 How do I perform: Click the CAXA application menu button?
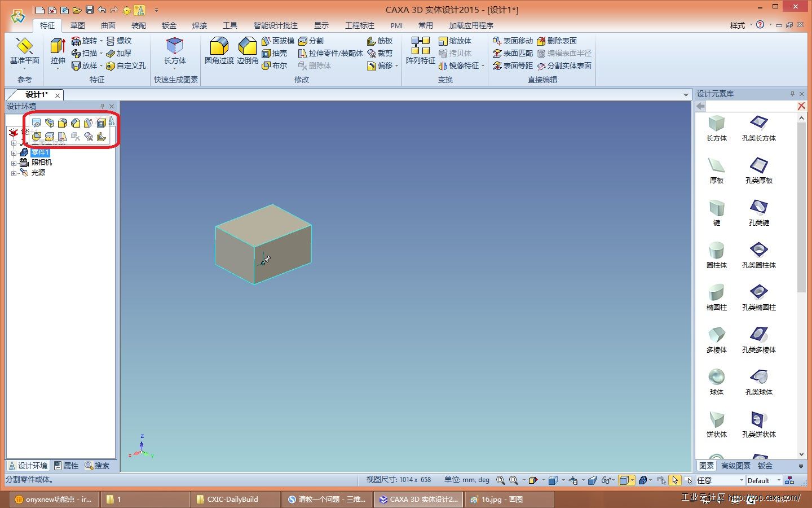[18, 16]
